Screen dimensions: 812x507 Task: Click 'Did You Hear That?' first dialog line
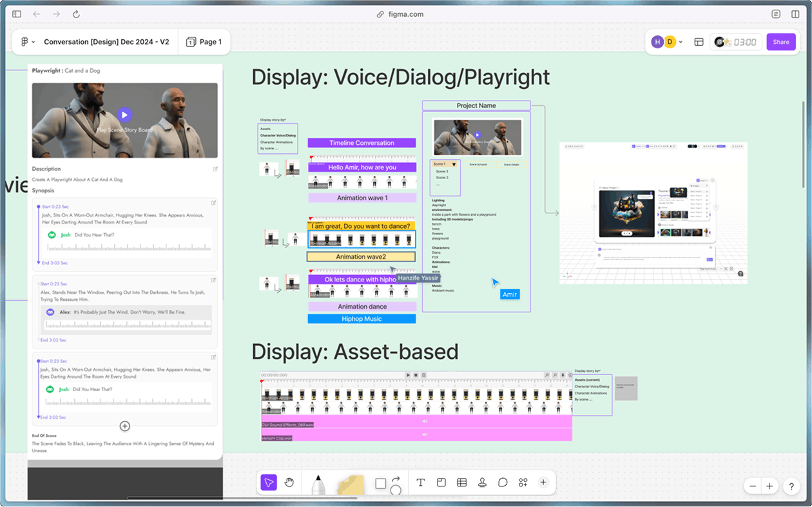pyautogui.click(x=93, y=234)
